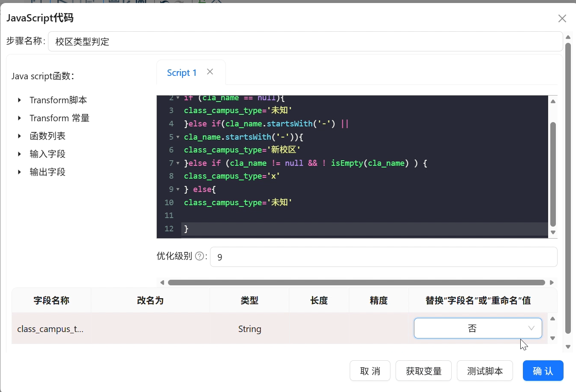Click the code editor vertical scrollbar thumb
This screenshot has width=576, height=392.
(x=553, y=174)
